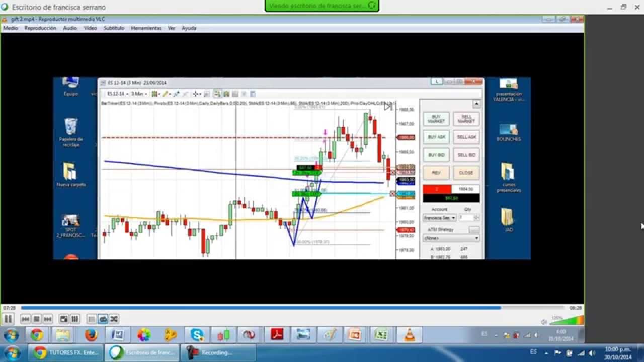644x362 pixels.
Task: Click the VLC cone taskbar icon
Action: [x=409, y=335]
